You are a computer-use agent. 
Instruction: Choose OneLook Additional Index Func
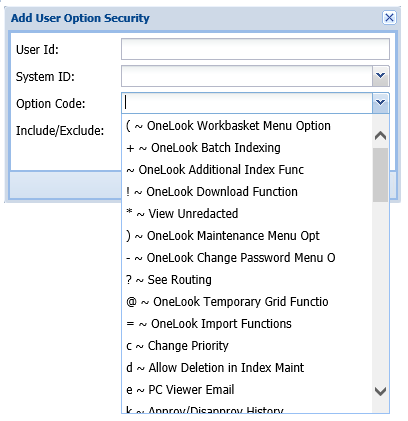247,170
